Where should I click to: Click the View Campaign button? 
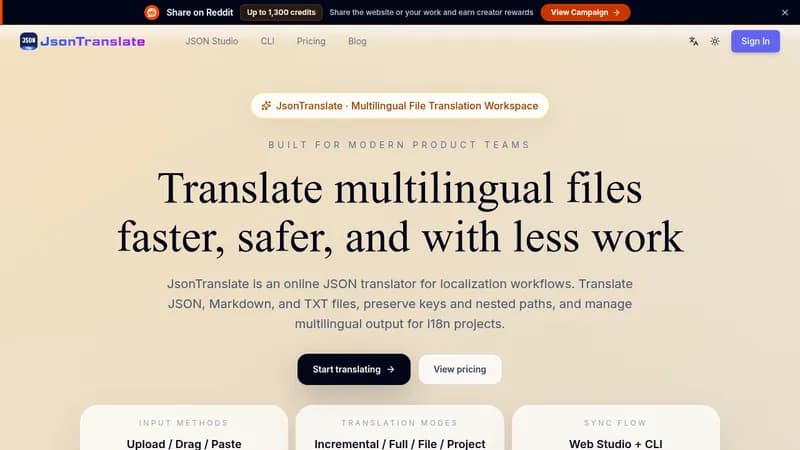click(585, 12)
